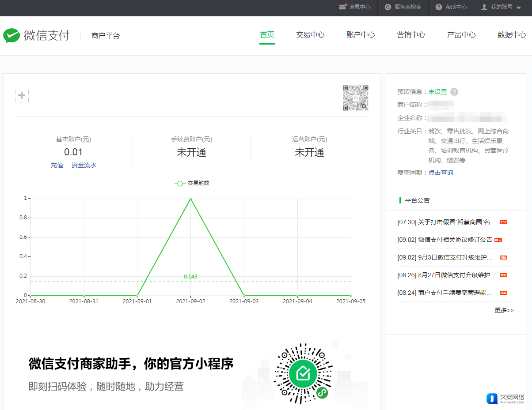Click the 微信支付商家助手 banner headline
Viewport: 532px width, 410px height.
point(131,364)
